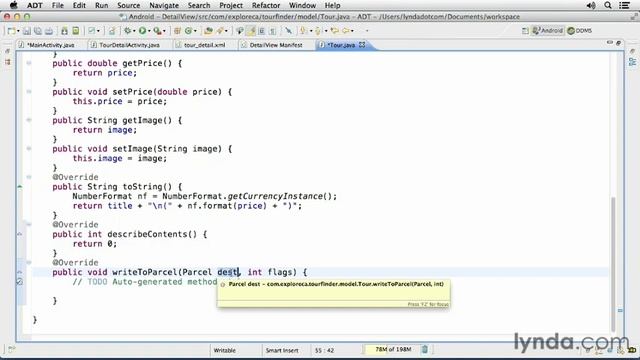The width and height of the screenshot is (640, 360).
Task: Click the Writable status field
Action: pos(225,350)
